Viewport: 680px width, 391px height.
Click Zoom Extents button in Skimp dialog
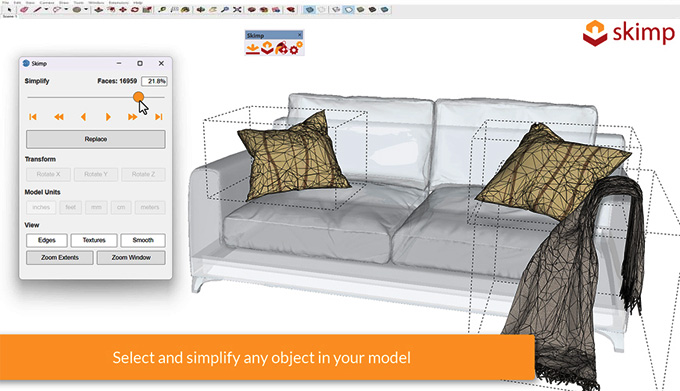pos(59,257)
